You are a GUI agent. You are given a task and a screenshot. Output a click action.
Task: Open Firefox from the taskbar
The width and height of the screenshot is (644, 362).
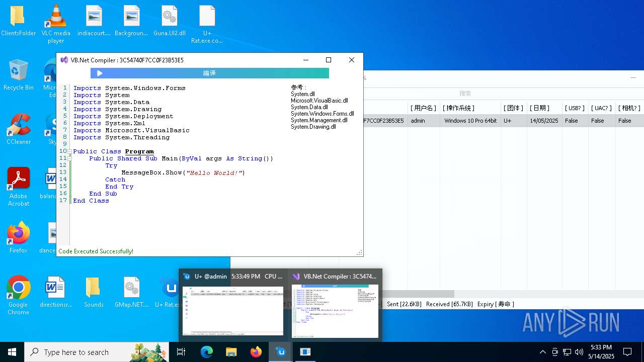point(256,352)
